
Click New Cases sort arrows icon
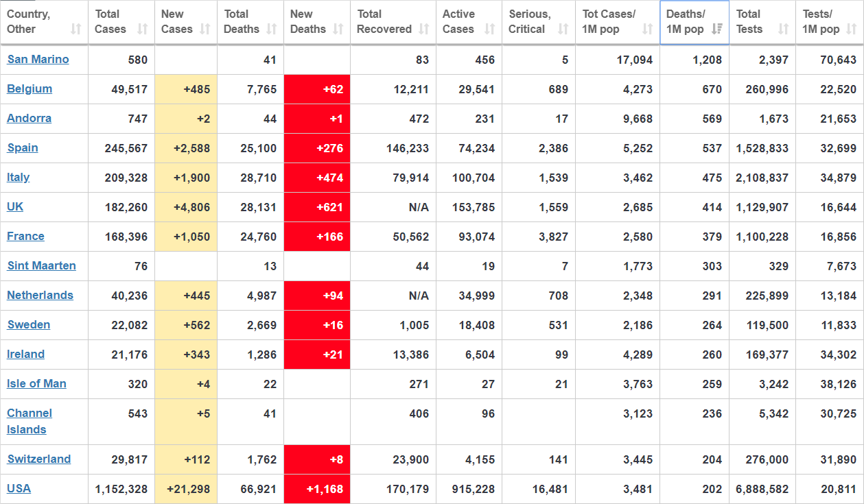[x=205, y=29]
